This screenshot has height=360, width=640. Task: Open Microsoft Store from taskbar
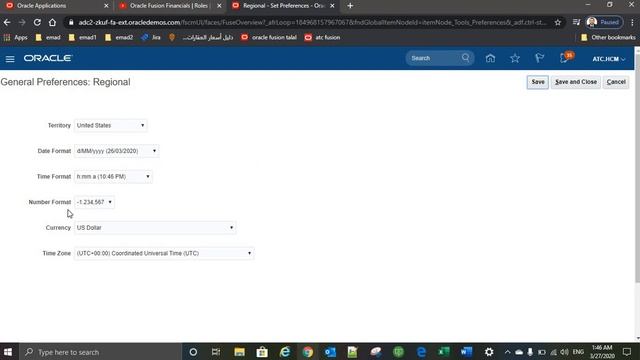tap(262, 352)
